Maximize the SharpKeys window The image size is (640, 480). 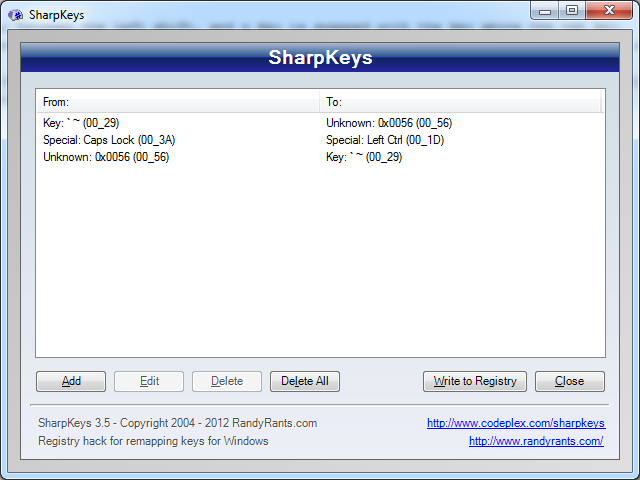pyautogui.click(x=572, y=11)
